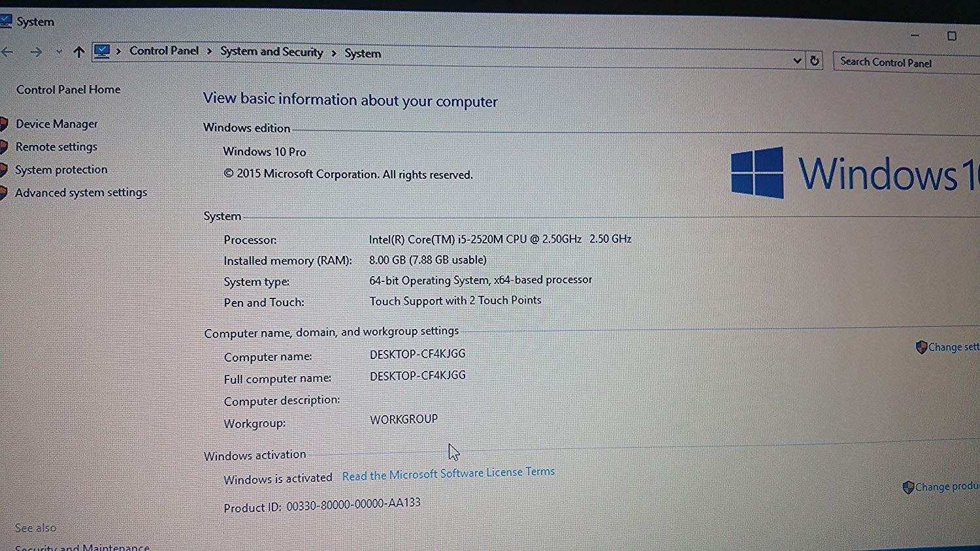Viewport: 980px width, 551px height.
Task: Open Remote settings
Action: click(x=56, y=146)
